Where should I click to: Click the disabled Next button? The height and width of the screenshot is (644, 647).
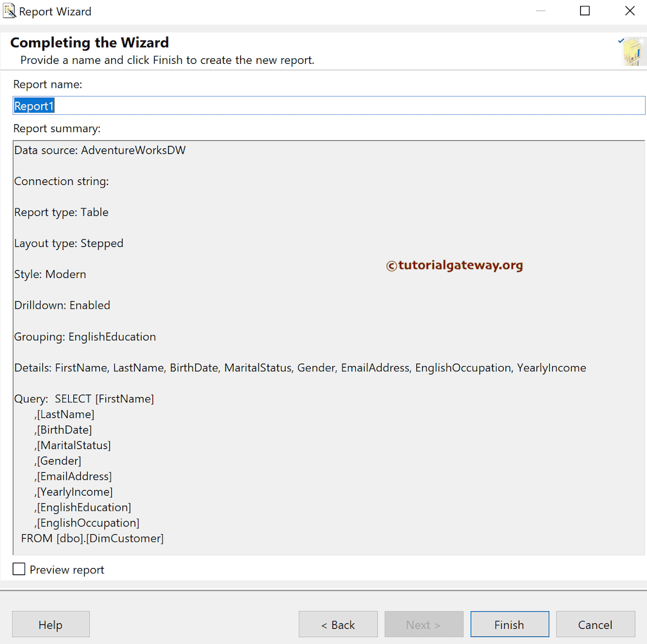click(424, 624)
